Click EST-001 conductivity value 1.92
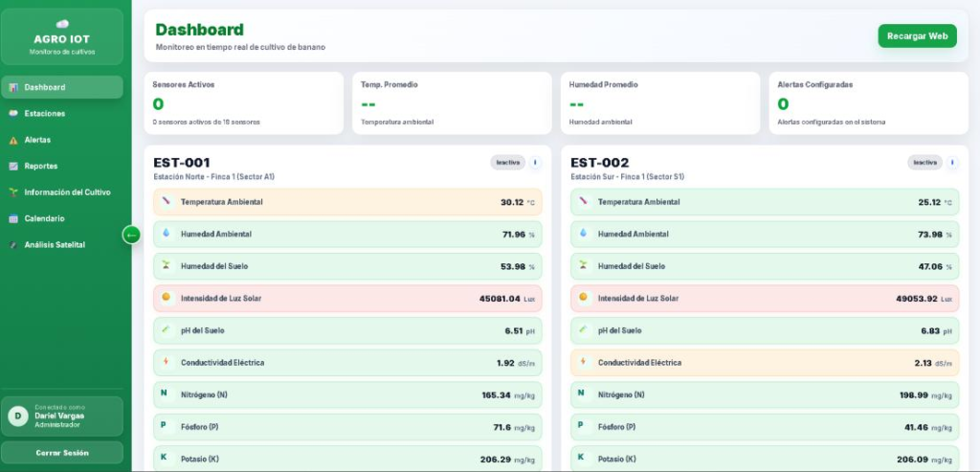The width and height of the screenshot is (980, 472). (505, 363)
